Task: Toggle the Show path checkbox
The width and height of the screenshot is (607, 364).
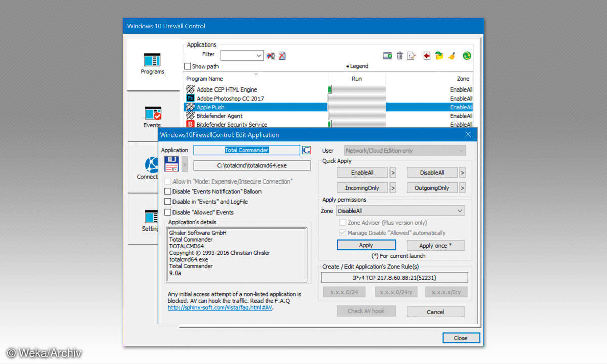Action: [188, 66]
